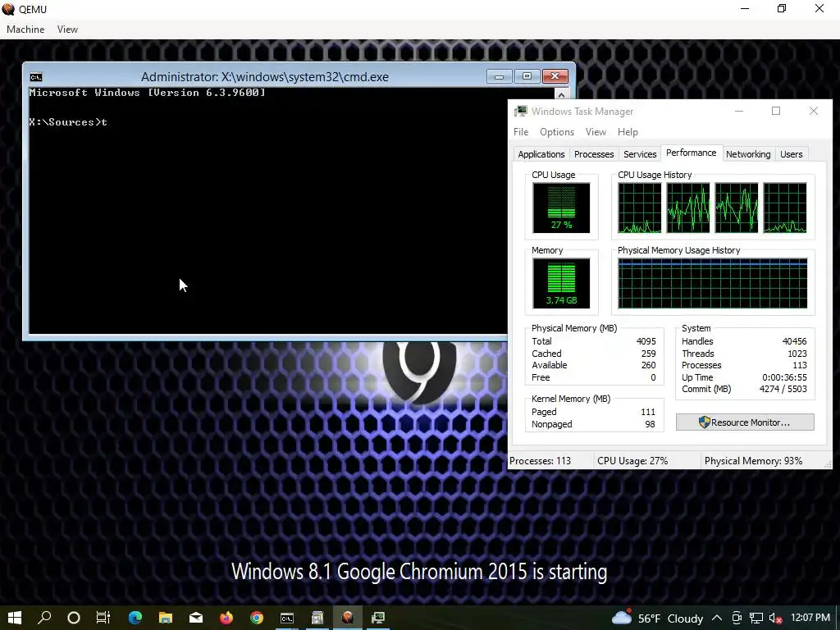Switch to Task Manager taskbar icon
Viewport: 840px width, 630px height.
click(378, 618)
